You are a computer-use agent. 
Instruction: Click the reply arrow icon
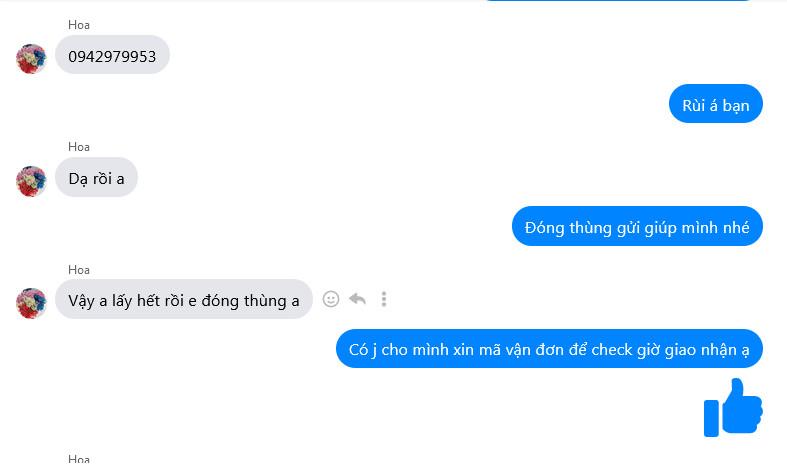coord(357,299)
